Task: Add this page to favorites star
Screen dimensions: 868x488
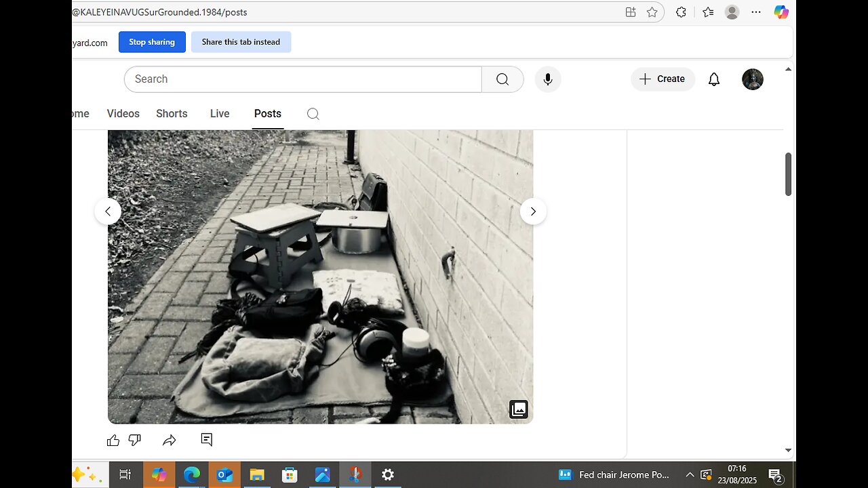Action: [x=652, y=12]
